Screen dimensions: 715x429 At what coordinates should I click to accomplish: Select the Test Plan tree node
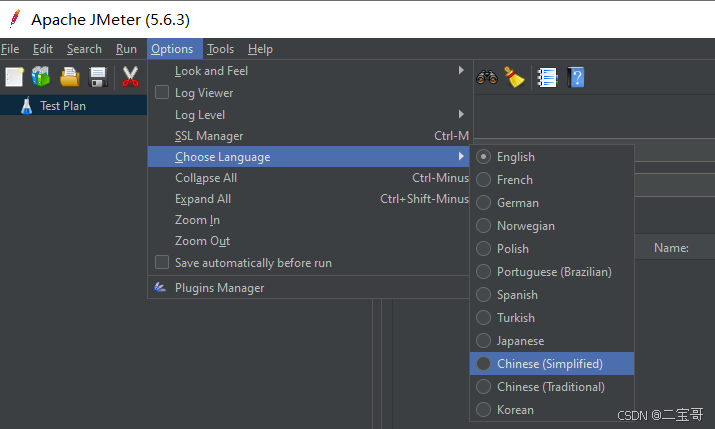click(73, 105)
